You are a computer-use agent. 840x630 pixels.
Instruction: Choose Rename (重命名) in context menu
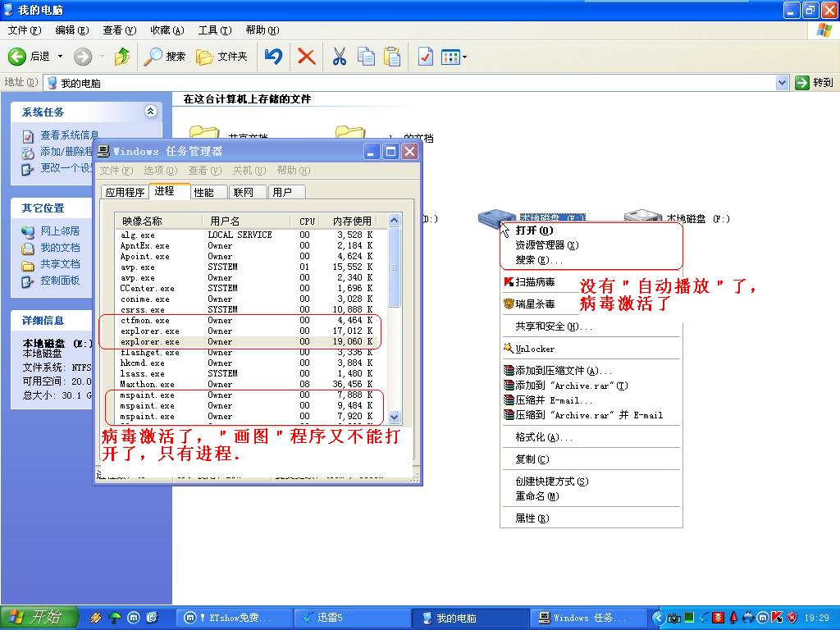[x=591, y=496]
